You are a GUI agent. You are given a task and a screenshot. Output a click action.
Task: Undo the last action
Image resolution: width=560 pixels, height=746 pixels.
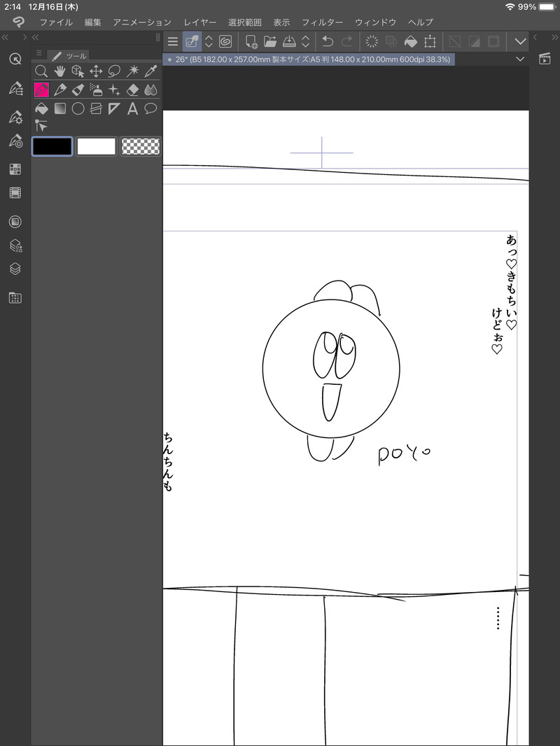[328, 41]
